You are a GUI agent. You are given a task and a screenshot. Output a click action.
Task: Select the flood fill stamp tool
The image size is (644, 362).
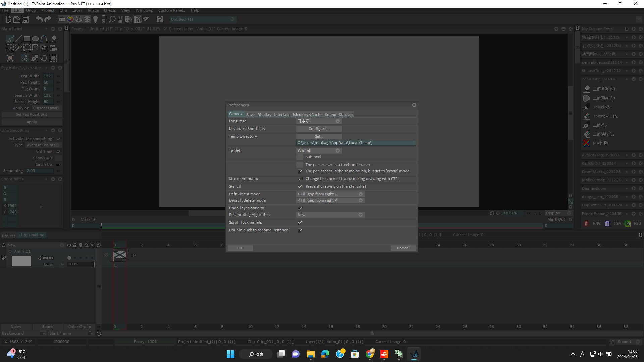coord(54,39)
